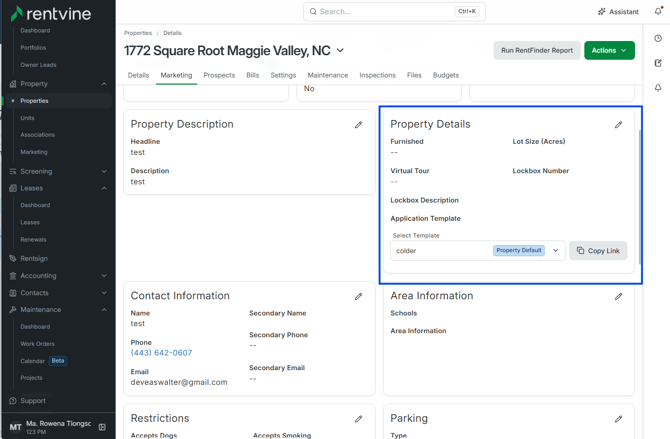670x439 pixels.
Task: Edit the Property Details card
Action: tap(618, 125)
